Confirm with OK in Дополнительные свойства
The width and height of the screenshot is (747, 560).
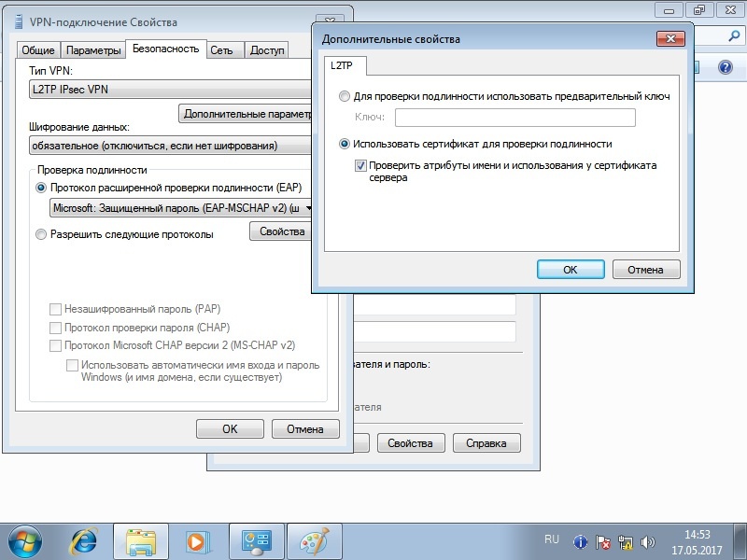(570, 269)
